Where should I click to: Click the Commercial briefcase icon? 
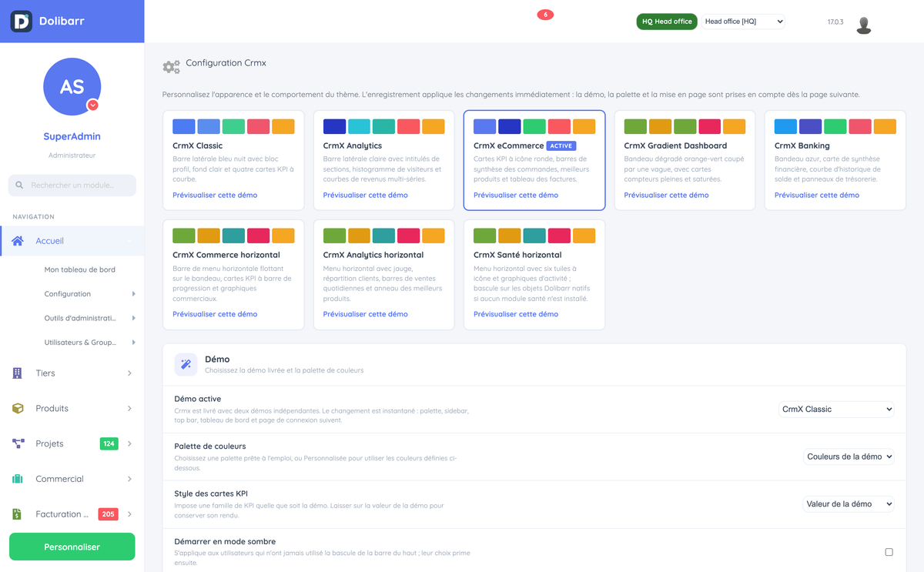[18, 479]
